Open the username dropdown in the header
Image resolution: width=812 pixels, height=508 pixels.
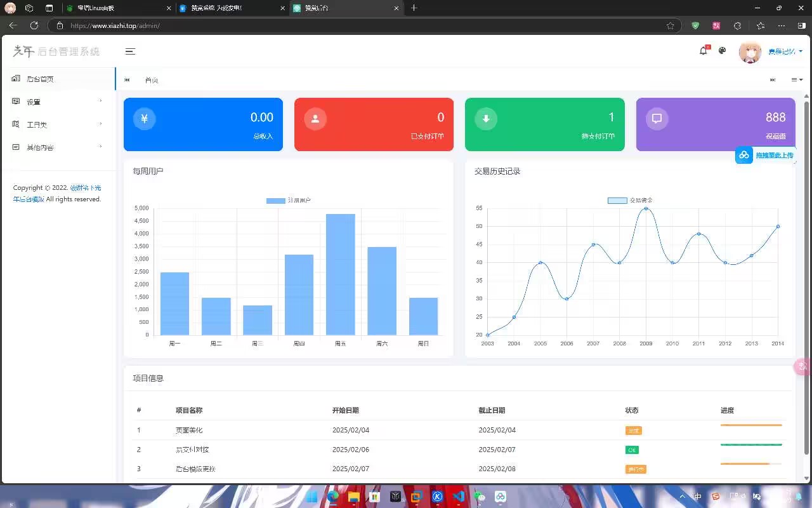click(x=785, y=51)
